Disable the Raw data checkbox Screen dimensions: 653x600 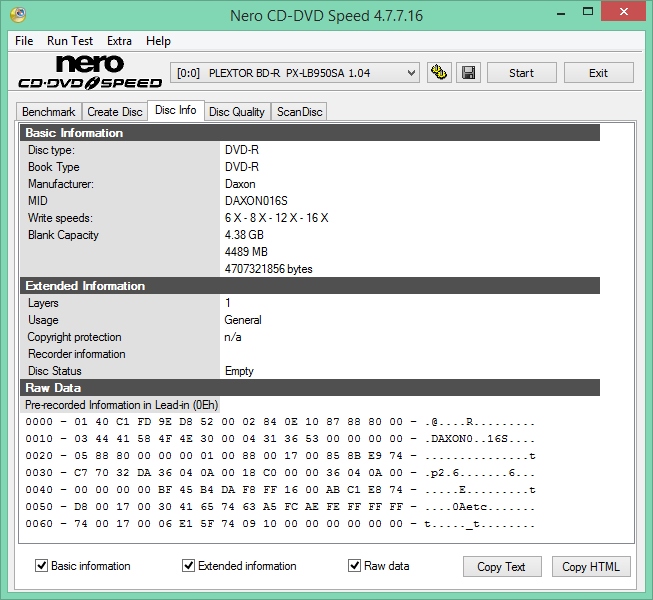tap(355, 566)
